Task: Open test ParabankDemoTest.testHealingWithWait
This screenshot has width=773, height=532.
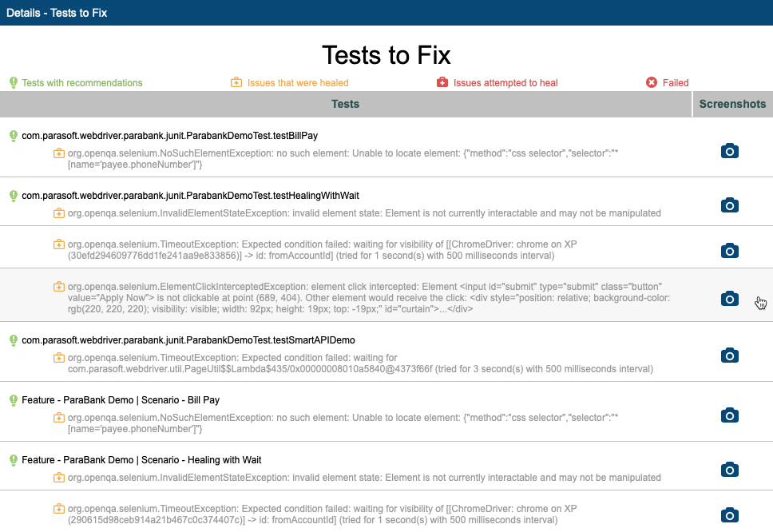Action: (x=190, y=196)
